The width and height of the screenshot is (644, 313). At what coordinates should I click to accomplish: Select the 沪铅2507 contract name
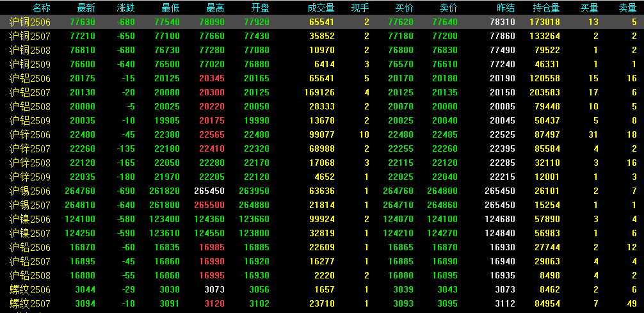tap(30, 261)
